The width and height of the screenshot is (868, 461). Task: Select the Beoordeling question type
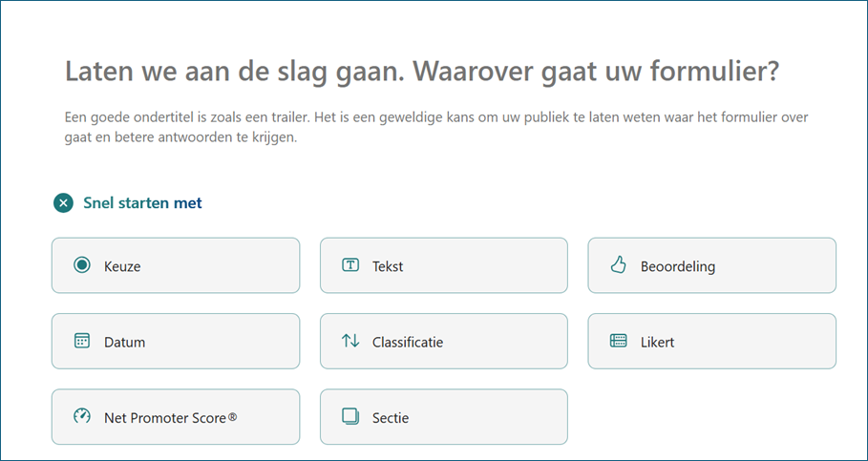tap(712, 265)
